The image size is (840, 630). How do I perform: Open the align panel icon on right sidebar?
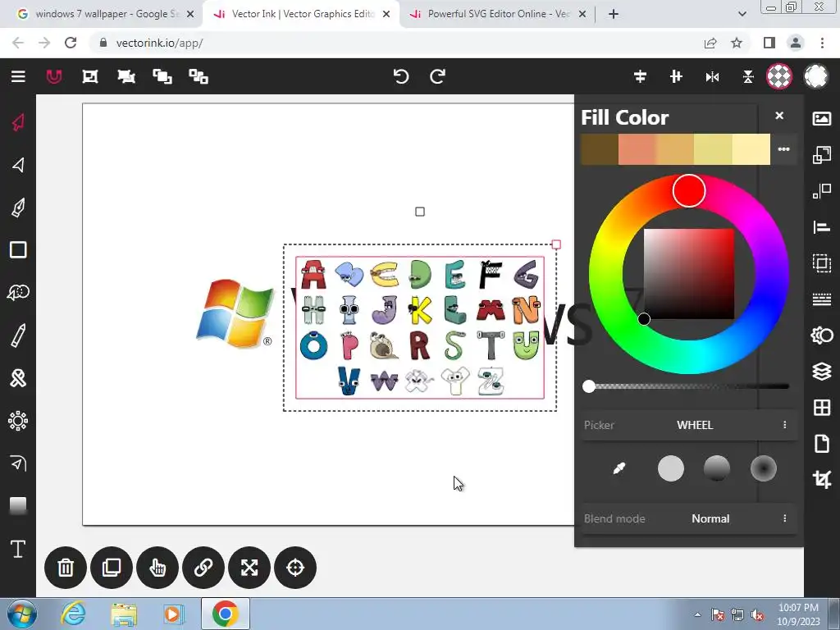(822, 227)
